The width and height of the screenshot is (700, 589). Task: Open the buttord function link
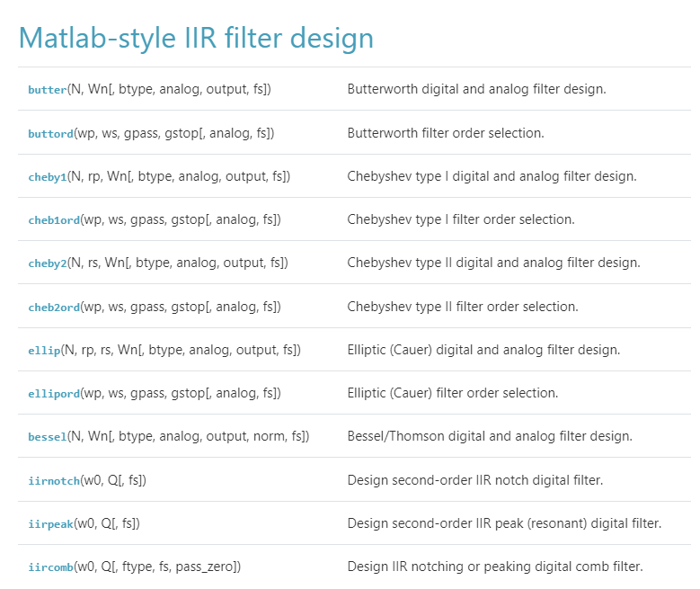point(50,133)
